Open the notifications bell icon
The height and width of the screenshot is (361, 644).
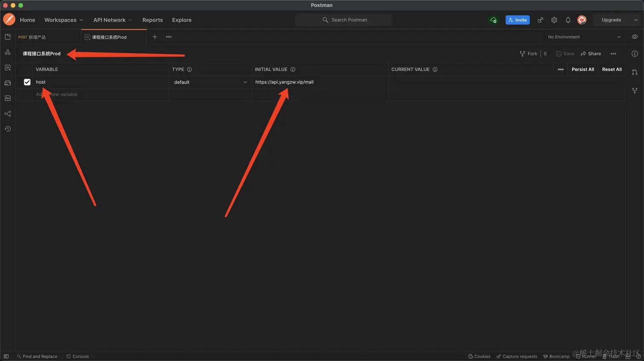click(568, 20)
